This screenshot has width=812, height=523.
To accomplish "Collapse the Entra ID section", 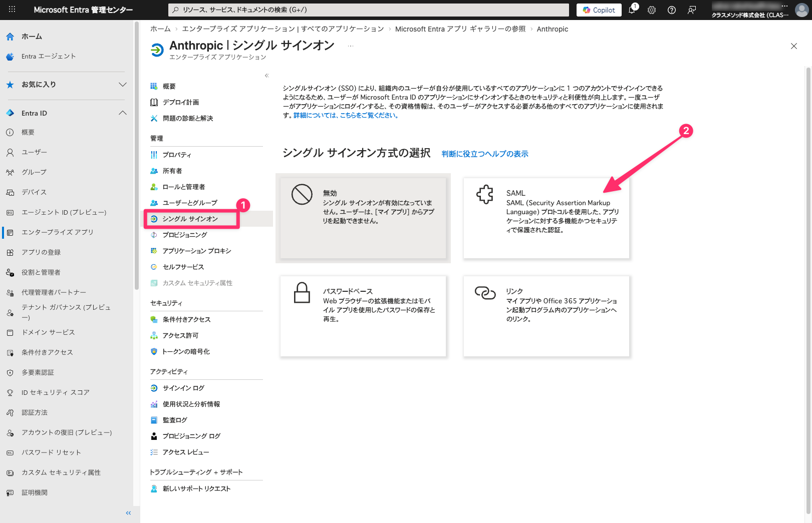I will (122, 113).
